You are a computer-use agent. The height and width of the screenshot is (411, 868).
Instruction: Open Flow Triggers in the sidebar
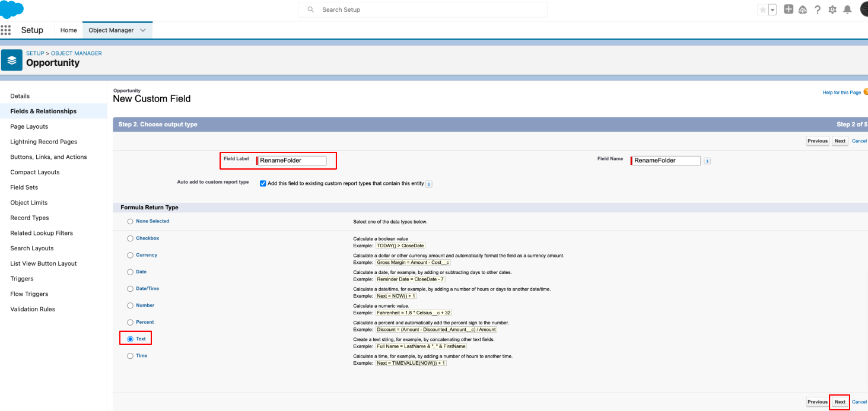pos(29,294)
